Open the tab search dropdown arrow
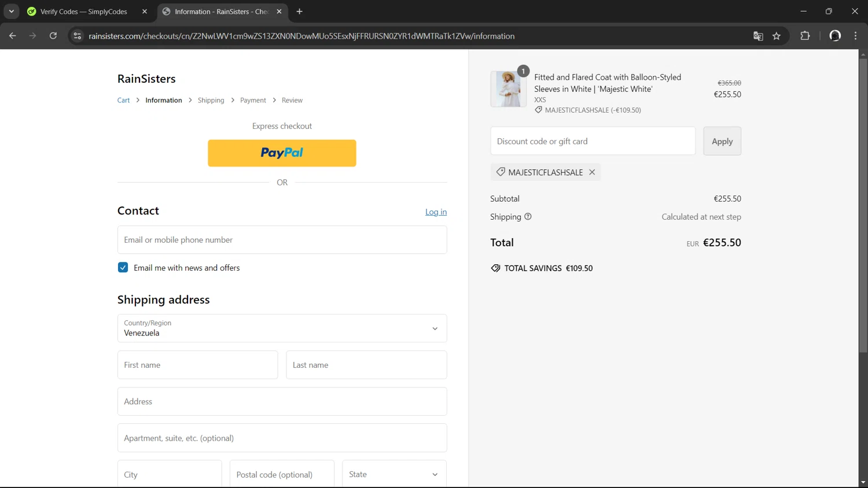Screen dimensions: 868x488 tap(12, 12)
